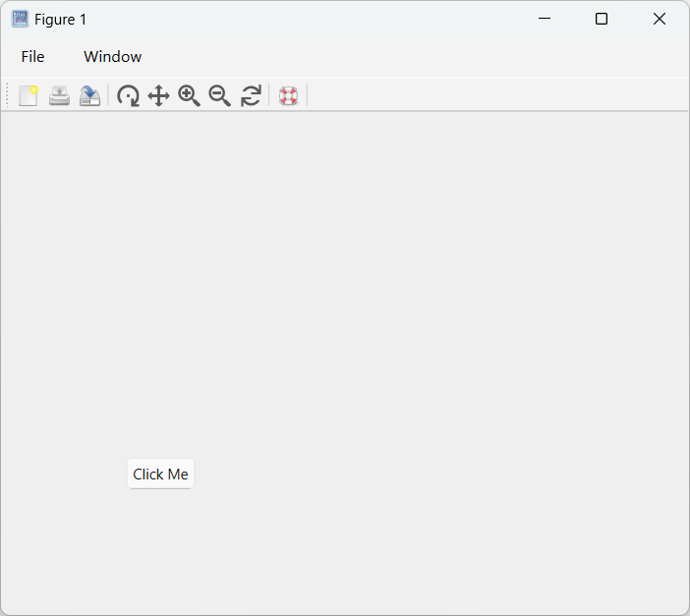Close the Figure 1 window

point(660,19)
